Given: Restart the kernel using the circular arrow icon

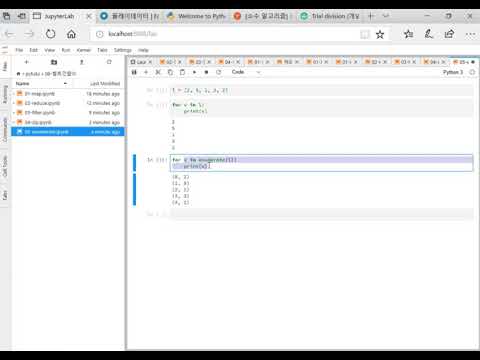Looking at the screenshot, I should click(218, 72).
